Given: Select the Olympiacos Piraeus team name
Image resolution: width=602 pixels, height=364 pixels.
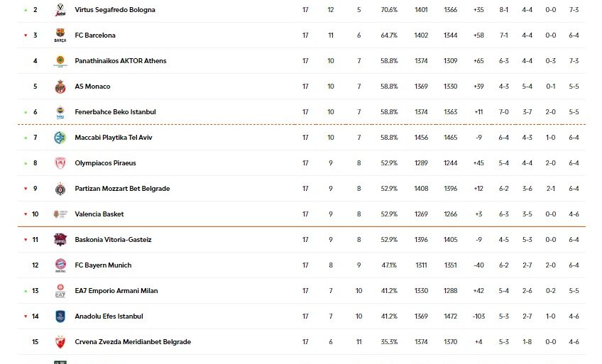Looking at the screenshot, I should [x=105, y=163].
